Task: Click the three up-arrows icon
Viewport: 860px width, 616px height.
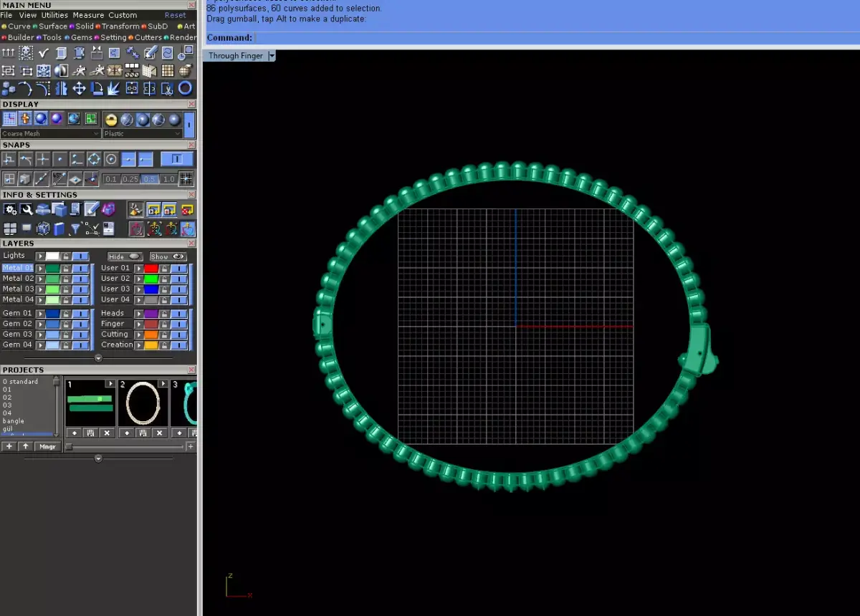Action: [8, 52]
